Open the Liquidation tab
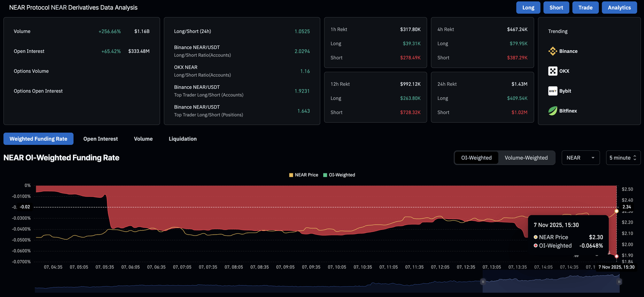Screen dimensions: 644x297 [x=182, y=139]
